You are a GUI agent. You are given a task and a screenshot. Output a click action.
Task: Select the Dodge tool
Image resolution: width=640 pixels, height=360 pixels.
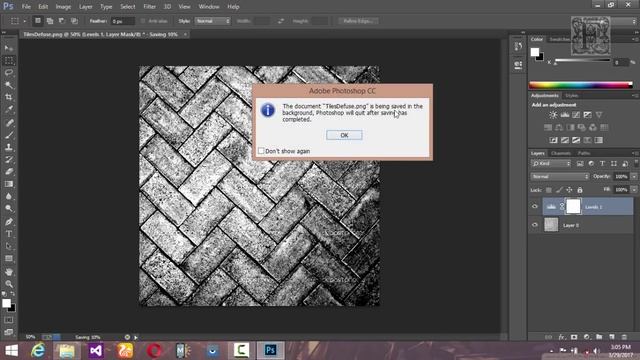point(9,208)
